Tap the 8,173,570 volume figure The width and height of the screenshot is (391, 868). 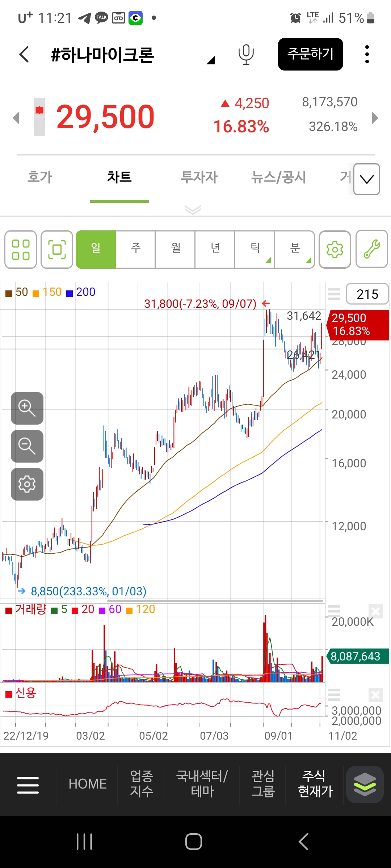pos(330,102)
